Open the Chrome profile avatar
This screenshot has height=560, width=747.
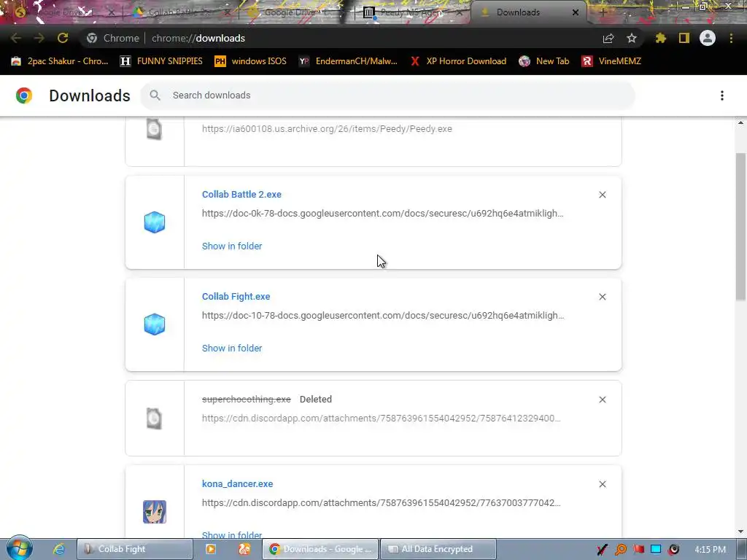[708, 38]
